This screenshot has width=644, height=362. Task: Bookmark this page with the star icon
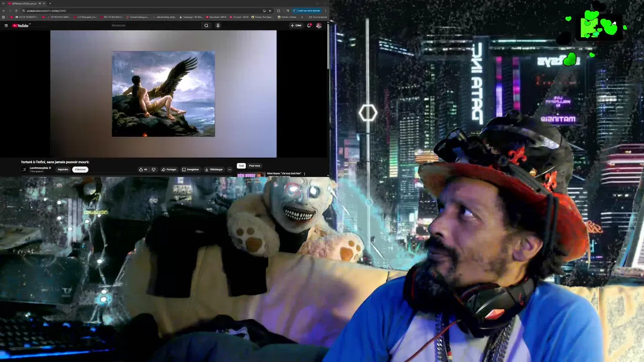click(x=270, y=11)
